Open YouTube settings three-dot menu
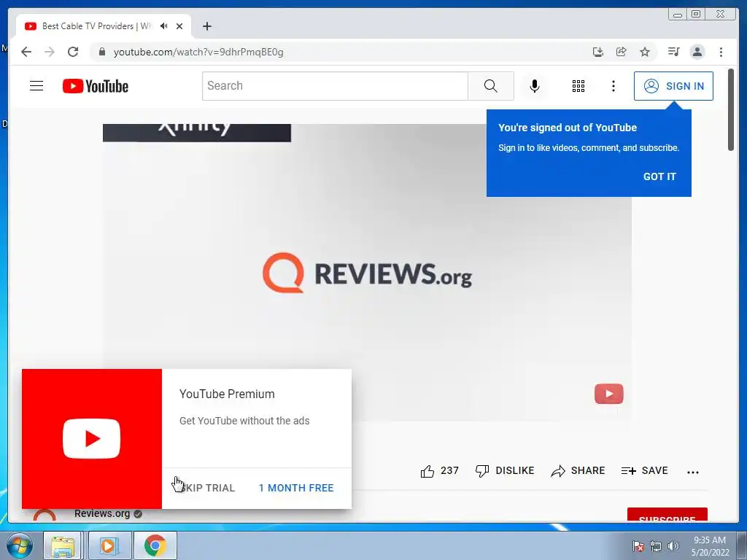The image size is (747, 560). 613,86
